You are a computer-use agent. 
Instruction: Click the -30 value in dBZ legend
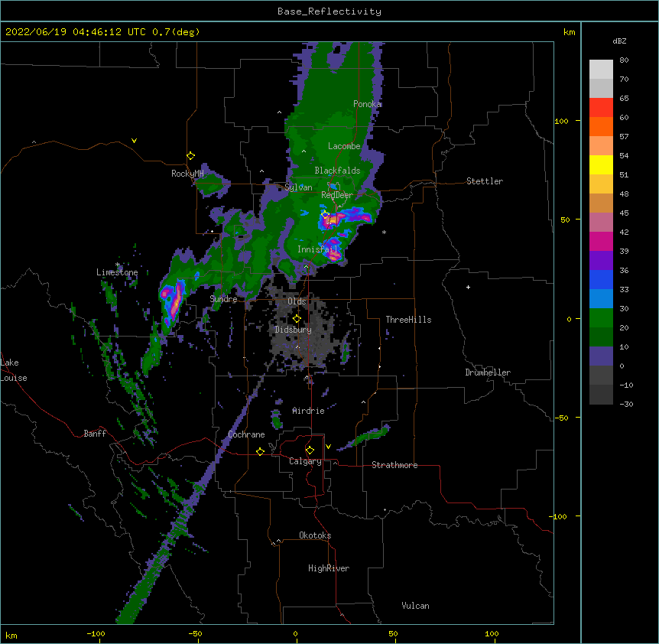626,405
